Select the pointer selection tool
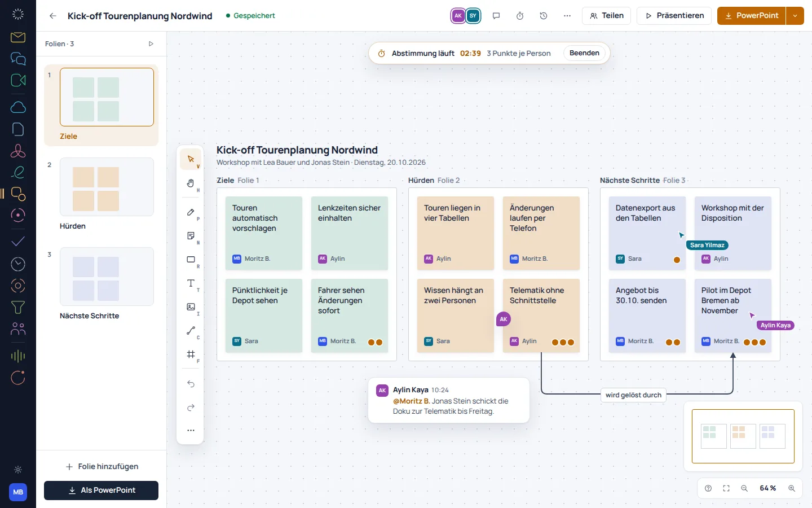The width and height of the screenshot is (812, 508). coord(191,159)
